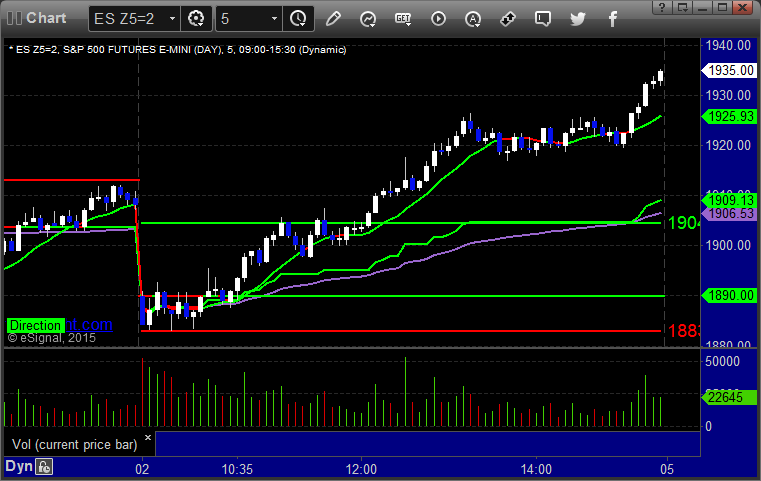This screenshot has height=481, width=761.
Task: Open the studies line-chart icon menu
Action: tap(368, 19)
